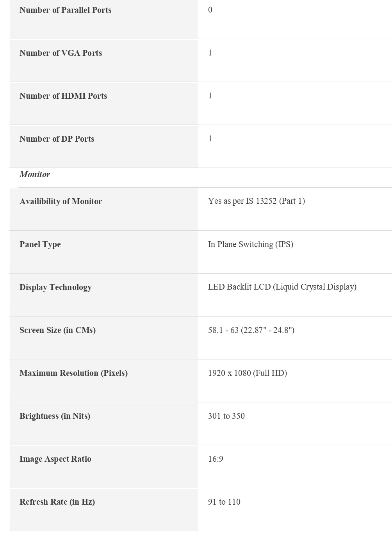The image size is (392, 539).
Task: Click the 58.1 - 63 screen size value
Action: pos(251,330)
